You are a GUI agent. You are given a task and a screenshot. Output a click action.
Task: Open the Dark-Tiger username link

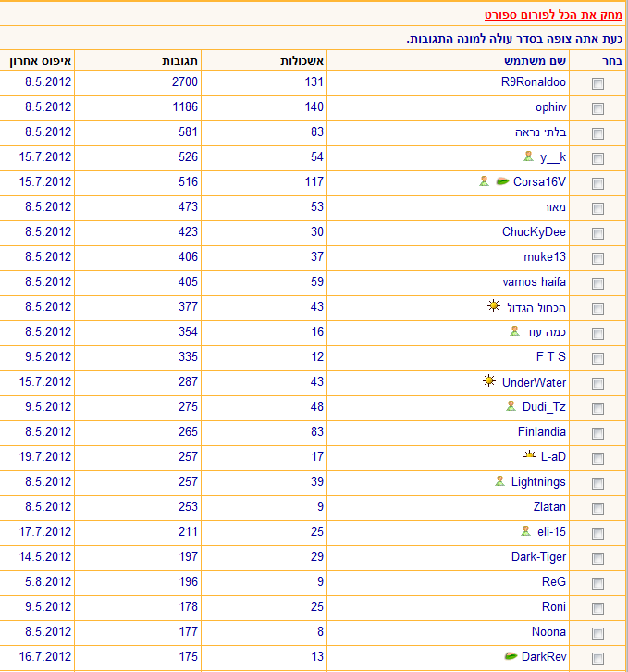[538, 556]
